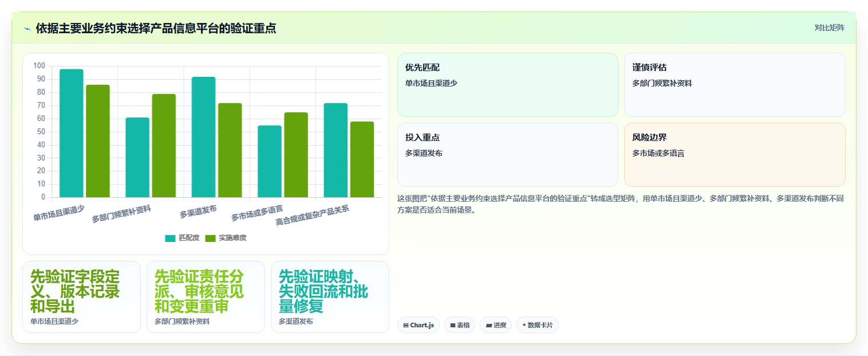
Task: Click the icon inside 表格 chip
Action: 452,325
